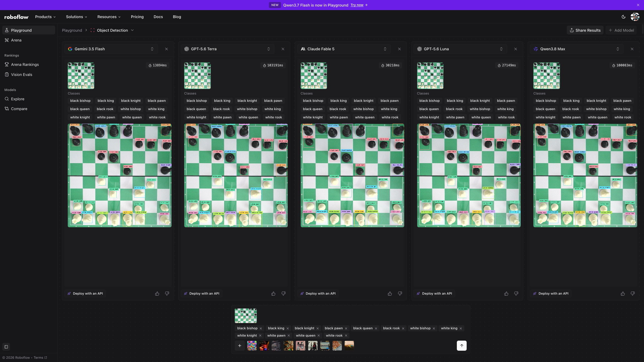Click the Add Model button
This screenshot has width=644, height=362.
[x=621, y=30]
